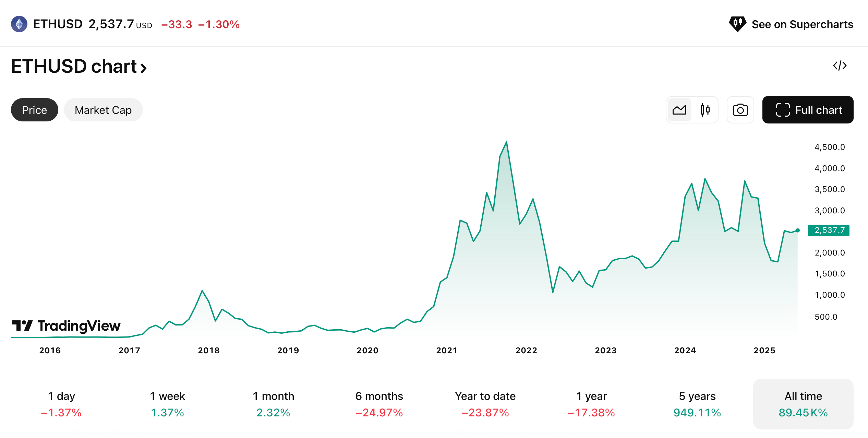Switch to area chart style

pyautogui.click(x=679, y=110)
